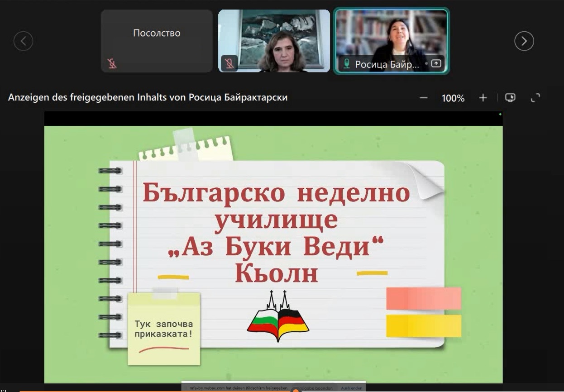Zoom in shared content with plus button
This screenshot has height=392, width=564.
483,98
